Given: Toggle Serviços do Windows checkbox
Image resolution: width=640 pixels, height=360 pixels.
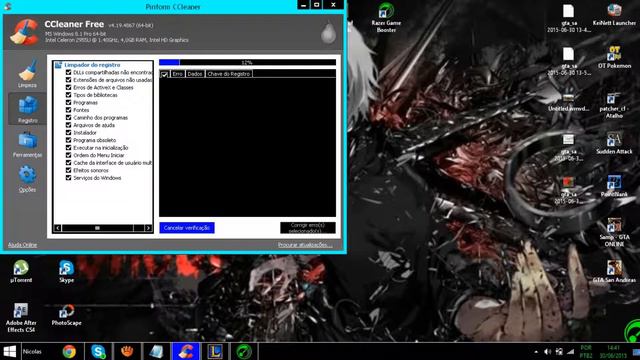Looking at the screenshot, I should click(69, 178).
